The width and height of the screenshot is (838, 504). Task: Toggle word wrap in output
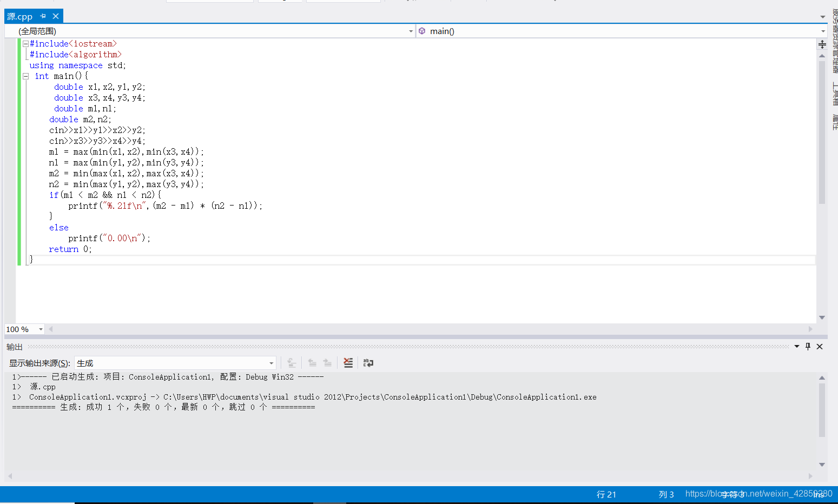(x=368, y=363)
